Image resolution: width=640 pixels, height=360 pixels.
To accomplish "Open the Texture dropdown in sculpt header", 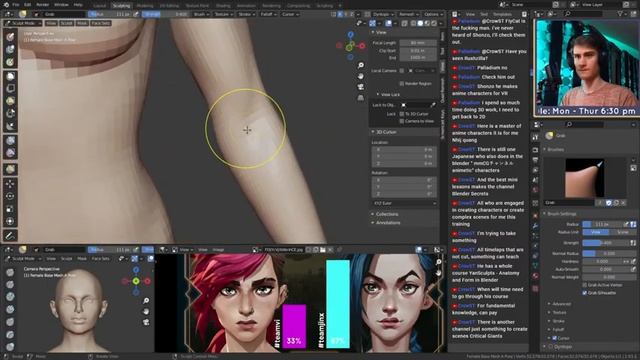I will (x=223, y=14).
